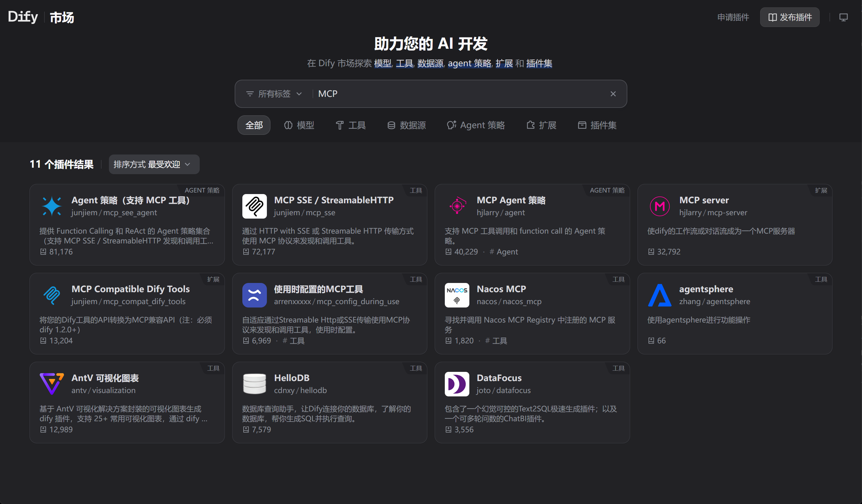Viewport: 862px width, 504px height.
Task: Click the MCP Compatible Dify Tools icon
Action: click(x=52, y=295)
